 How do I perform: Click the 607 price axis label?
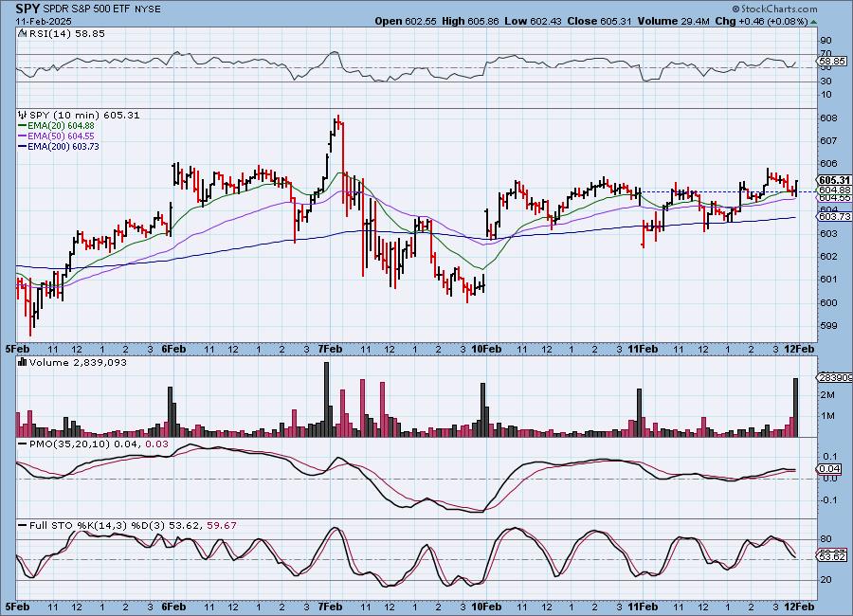[x=828, y=141]
